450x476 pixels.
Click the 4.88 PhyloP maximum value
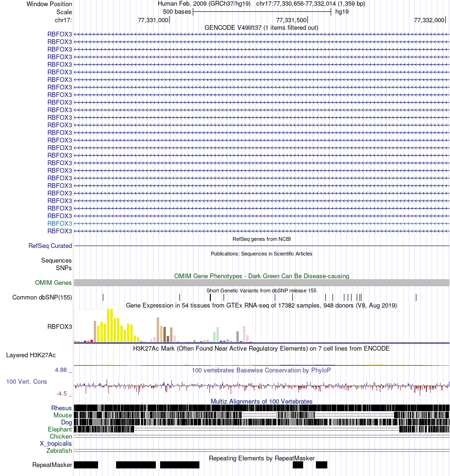point(61,370)
